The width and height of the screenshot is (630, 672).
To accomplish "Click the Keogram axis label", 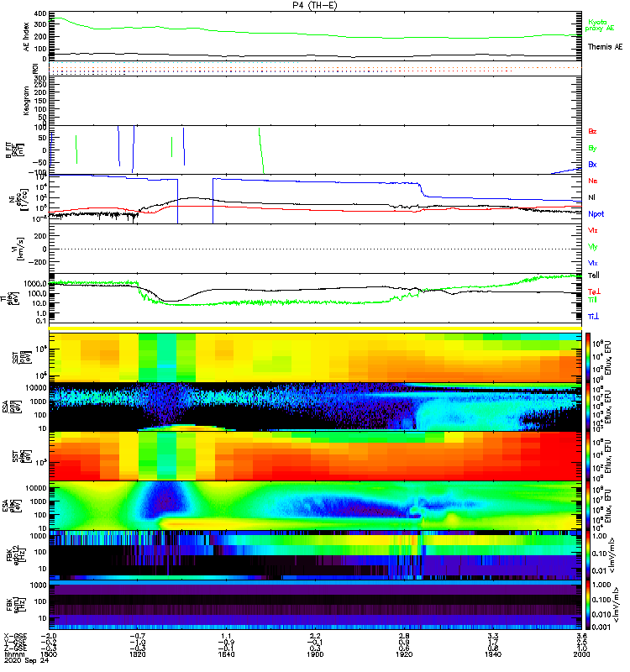I will pyautogui.click(x=26, y=101).
